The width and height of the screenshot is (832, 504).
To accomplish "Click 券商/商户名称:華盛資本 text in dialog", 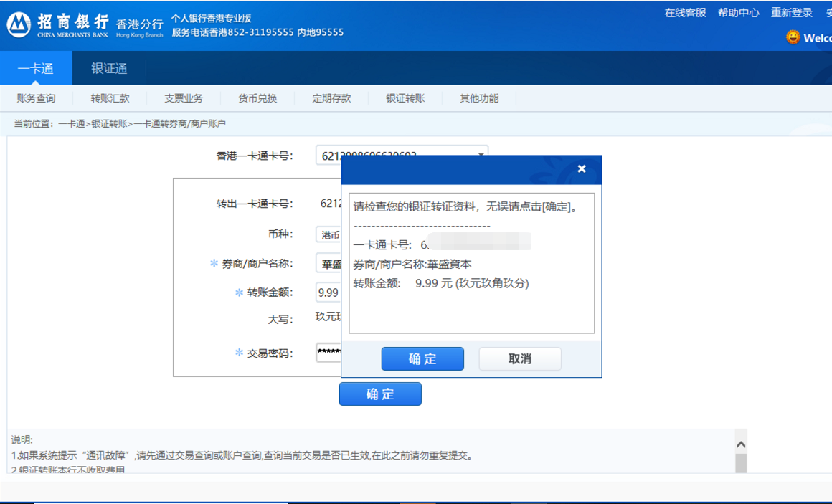I will (412, 265).
